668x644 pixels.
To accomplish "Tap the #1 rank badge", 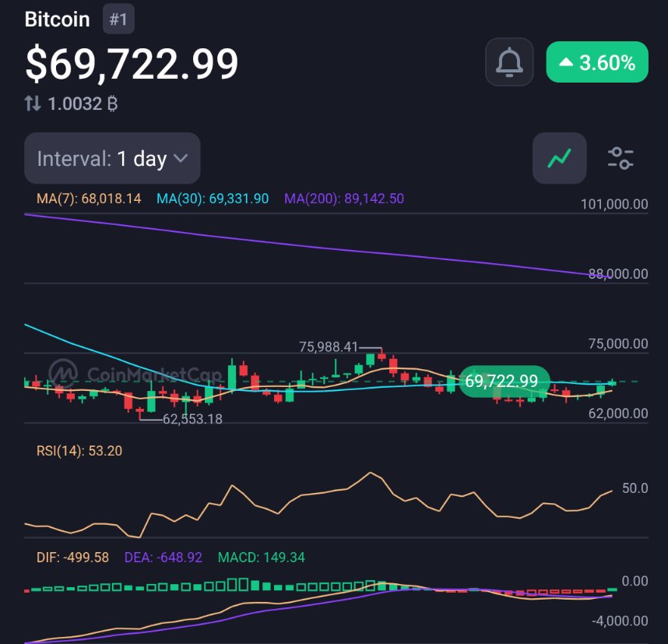I will [x=118, y=19].
